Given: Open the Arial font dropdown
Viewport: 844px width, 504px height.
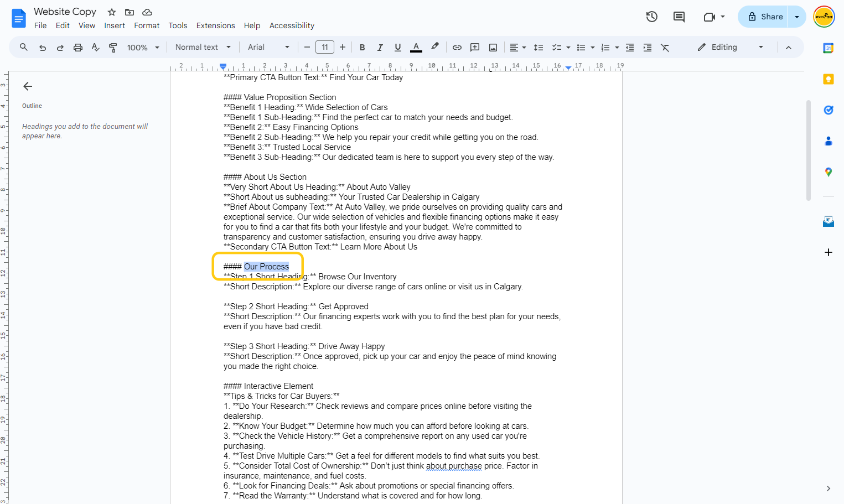Looking at the screenshot, I should click(x=269, y=48).
